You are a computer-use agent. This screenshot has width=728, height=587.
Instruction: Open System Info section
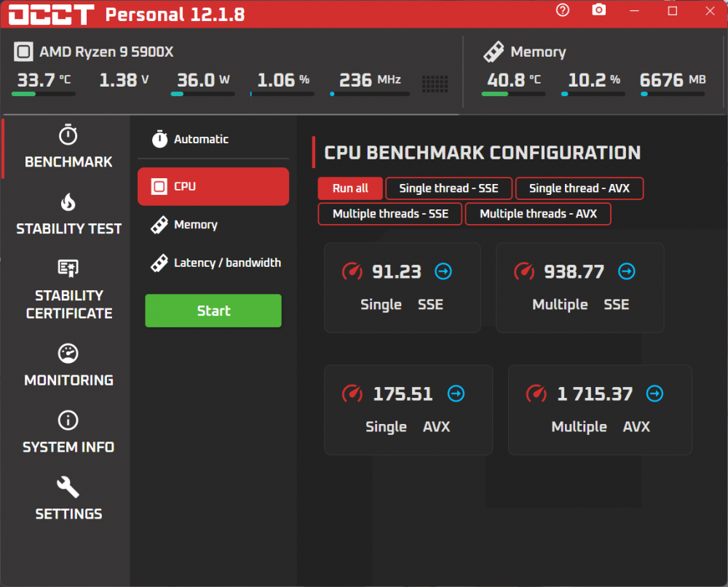tap(68, 433)
